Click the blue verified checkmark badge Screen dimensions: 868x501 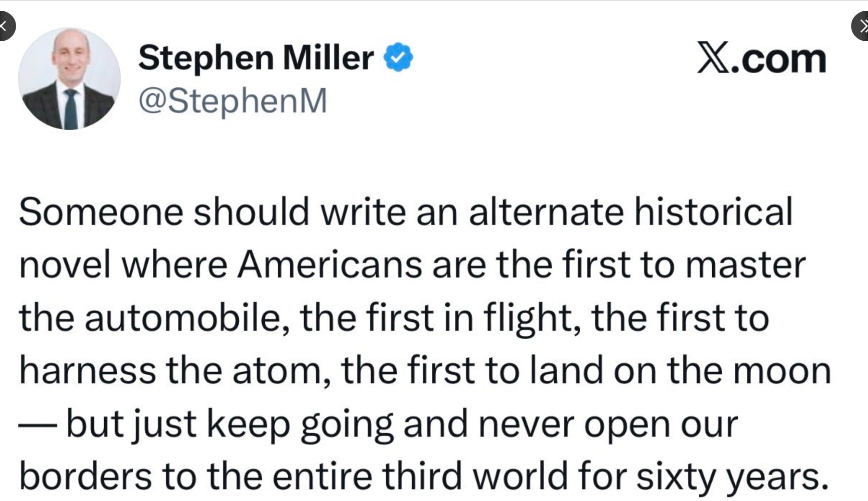(x=398, y=57)
